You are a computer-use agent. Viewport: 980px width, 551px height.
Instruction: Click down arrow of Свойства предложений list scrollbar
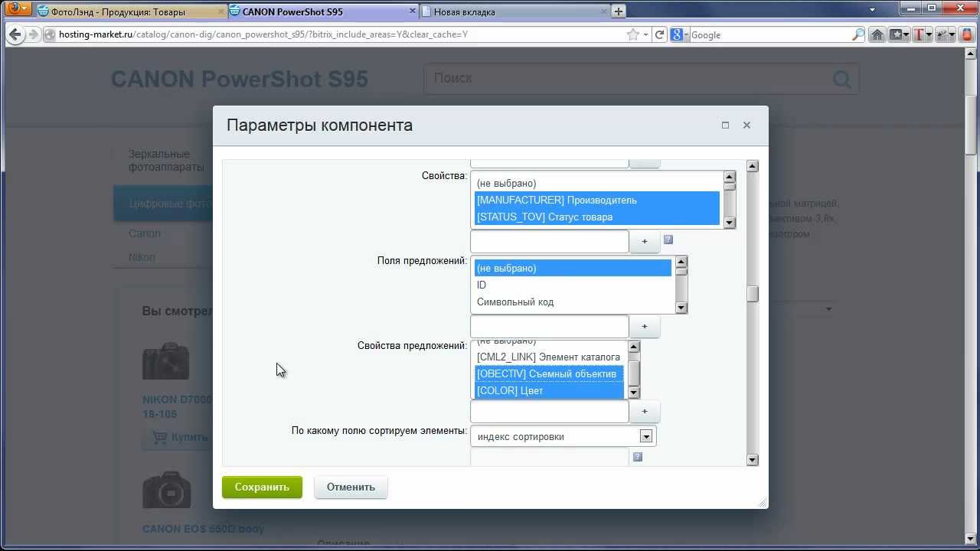coord(634,393)
